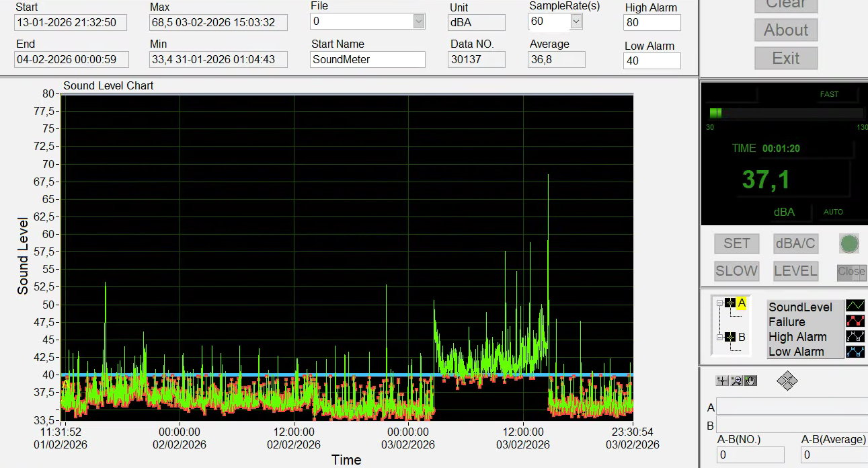Click the High Alarm input field
This screenshot has height=468, width=868.
coord(652,22)
